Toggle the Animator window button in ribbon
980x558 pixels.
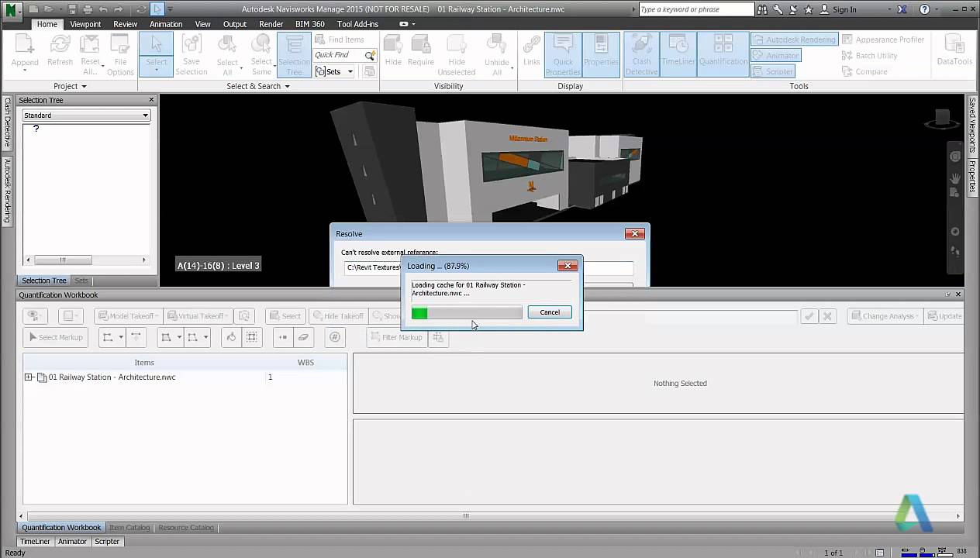(x=775, y=56)
